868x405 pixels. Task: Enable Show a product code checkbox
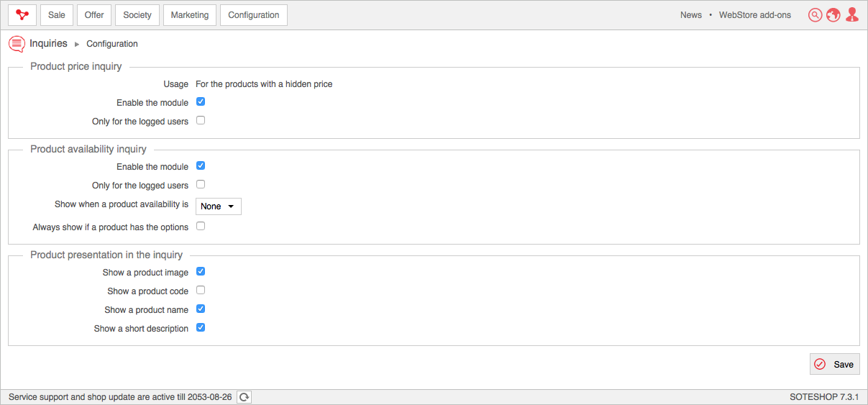[201, 291]
